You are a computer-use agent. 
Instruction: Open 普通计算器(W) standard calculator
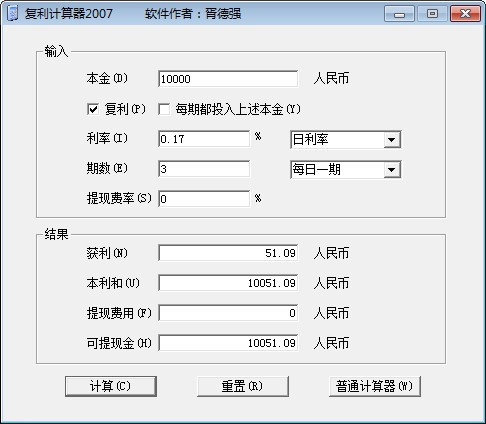coord(375,386)
